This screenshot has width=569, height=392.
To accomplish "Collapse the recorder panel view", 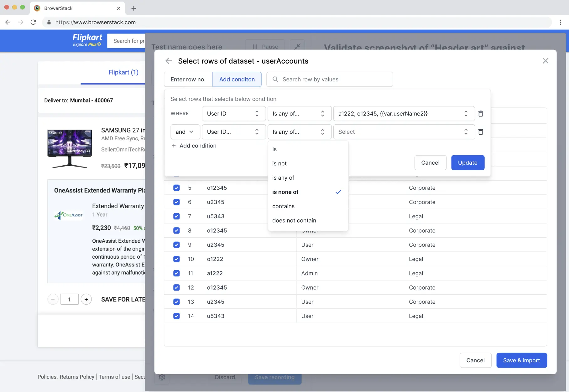I will click(297, 47).
